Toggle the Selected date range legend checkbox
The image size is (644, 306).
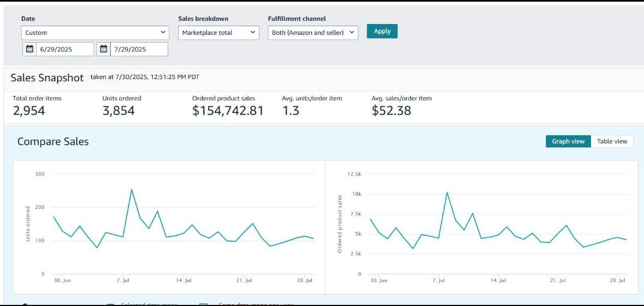click(110, 304)
